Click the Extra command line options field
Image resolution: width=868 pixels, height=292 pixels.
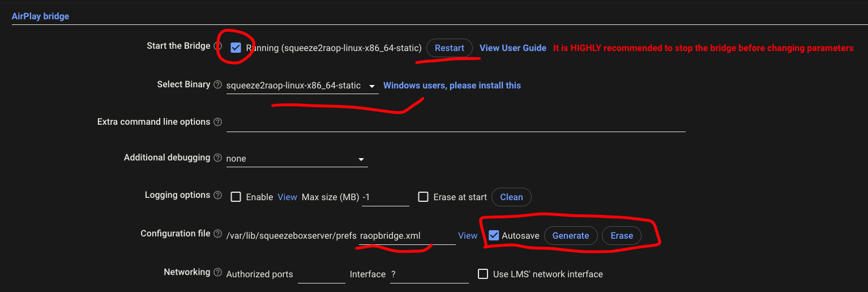pos(456,122)
